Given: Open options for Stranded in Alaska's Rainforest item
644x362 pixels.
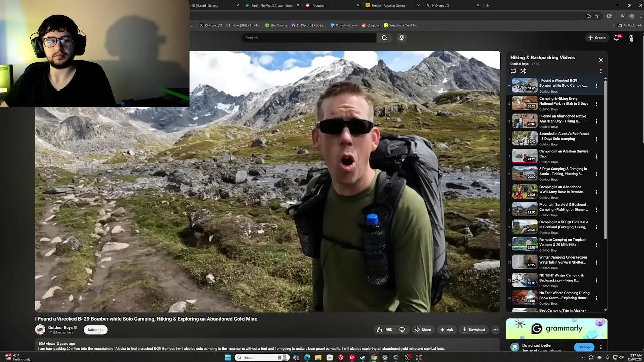Looking at the screenshot, I should pos(597,139).
